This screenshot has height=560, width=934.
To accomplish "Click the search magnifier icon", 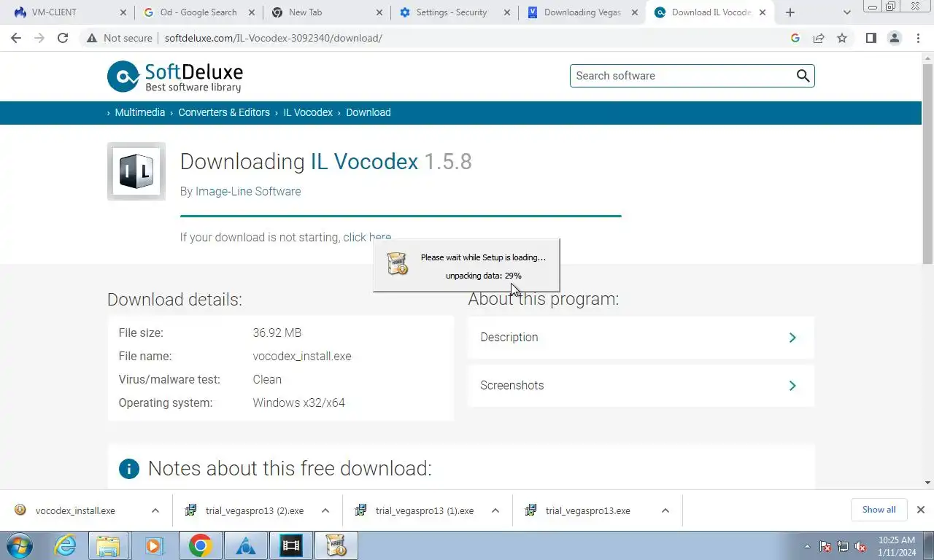I will [x=803, y=76].
